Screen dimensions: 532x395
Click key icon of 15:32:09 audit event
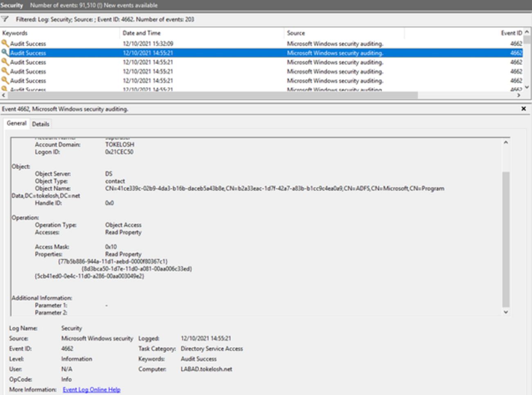point(5,43)
